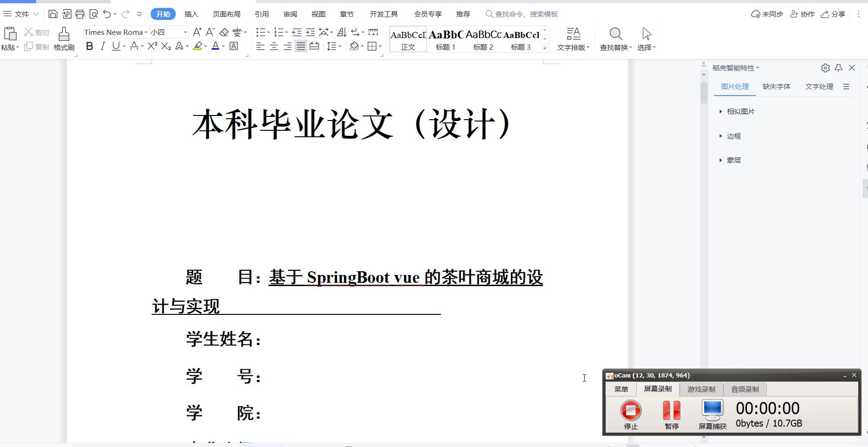Switch to the 页面布局 ribbon tab
The image size is (868, 447).
pos(227,14)
